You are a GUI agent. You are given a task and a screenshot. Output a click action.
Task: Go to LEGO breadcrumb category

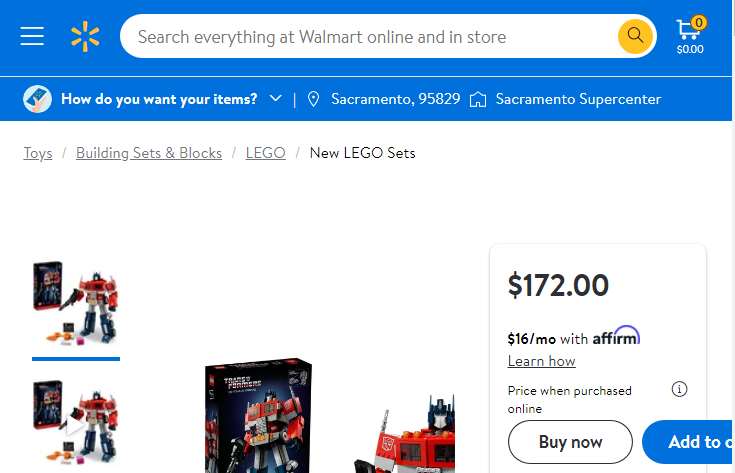(x=266, y=153)
